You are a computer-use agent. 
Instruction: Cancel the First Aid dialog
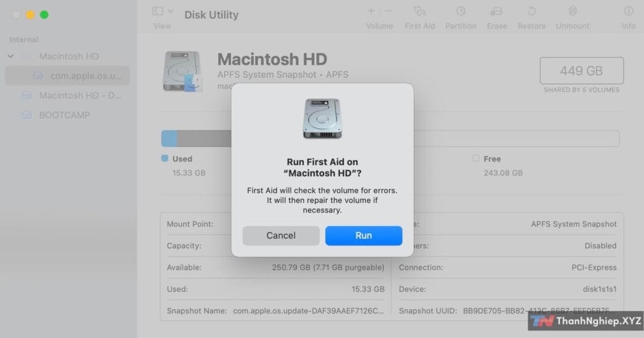tap(281, 236)
